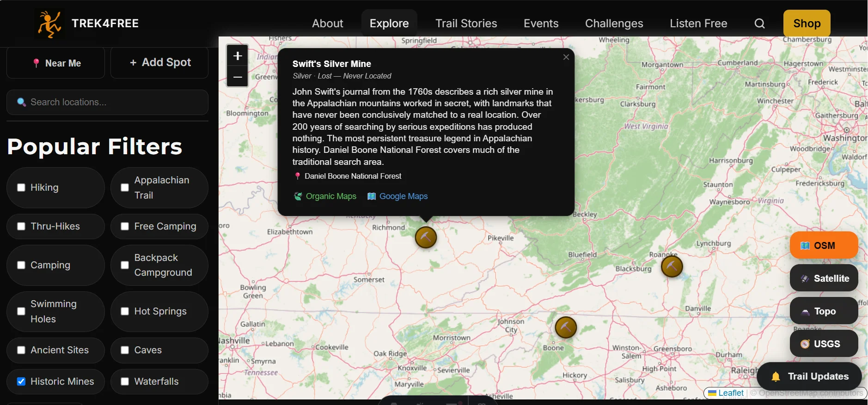Enable the Free Camping filter

pos(125,226)
